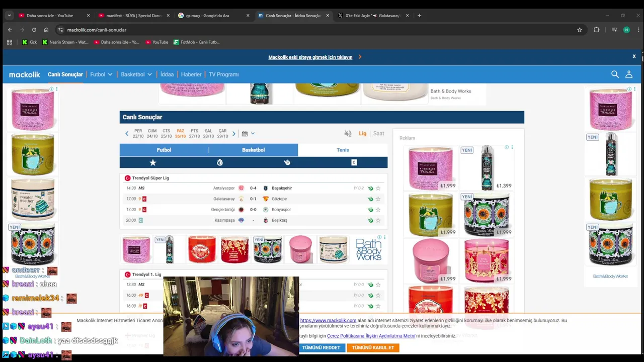Open site search magnifier icon
Screen dimensions: 644x362
point(615,74)
